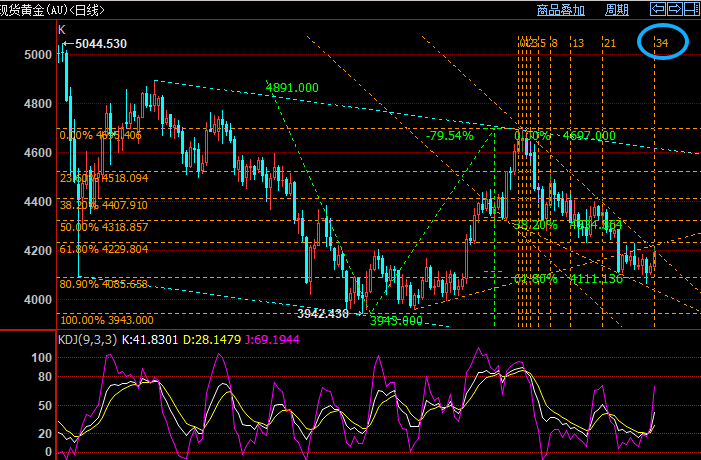Click the 50.00% 4318.857 Fibonacci level
Screen dimensions: 701x460
pos(104,227)
